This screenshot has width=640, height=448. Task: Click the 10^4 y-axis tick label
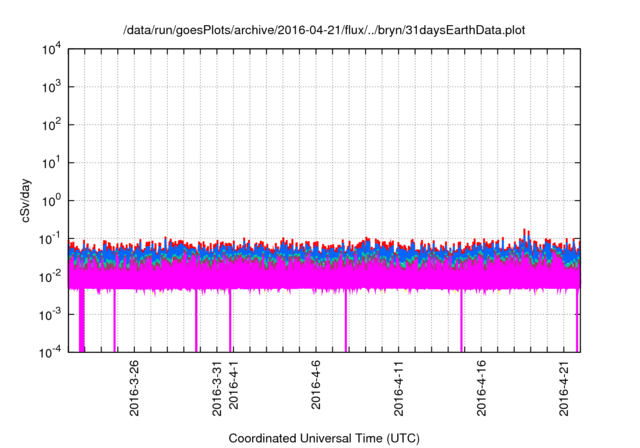[x=51, y=50]
